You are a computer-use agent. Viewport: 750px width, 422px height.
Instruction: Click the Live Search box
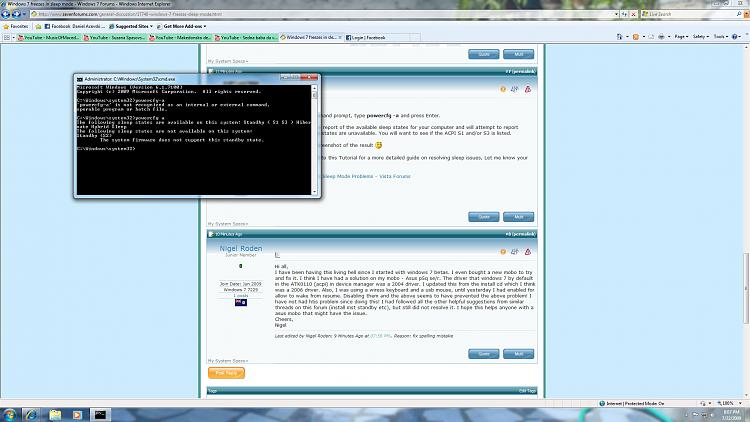pos(689,14)
